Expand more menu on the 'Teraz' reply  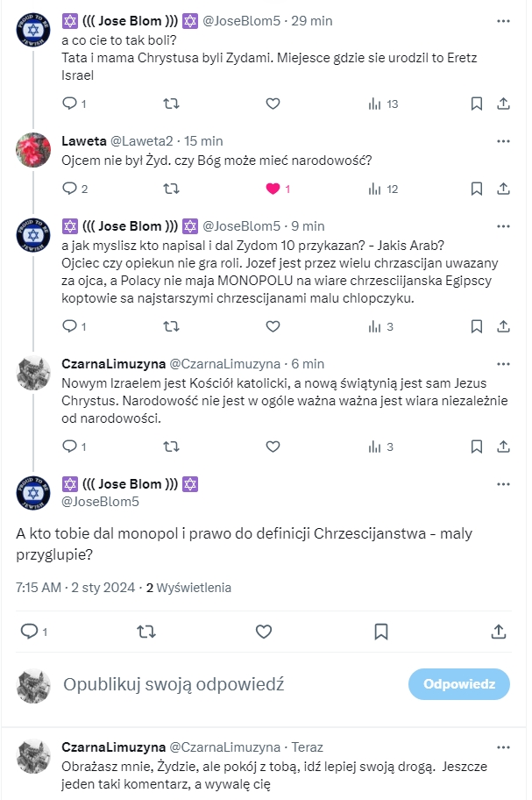coord(503,747)
